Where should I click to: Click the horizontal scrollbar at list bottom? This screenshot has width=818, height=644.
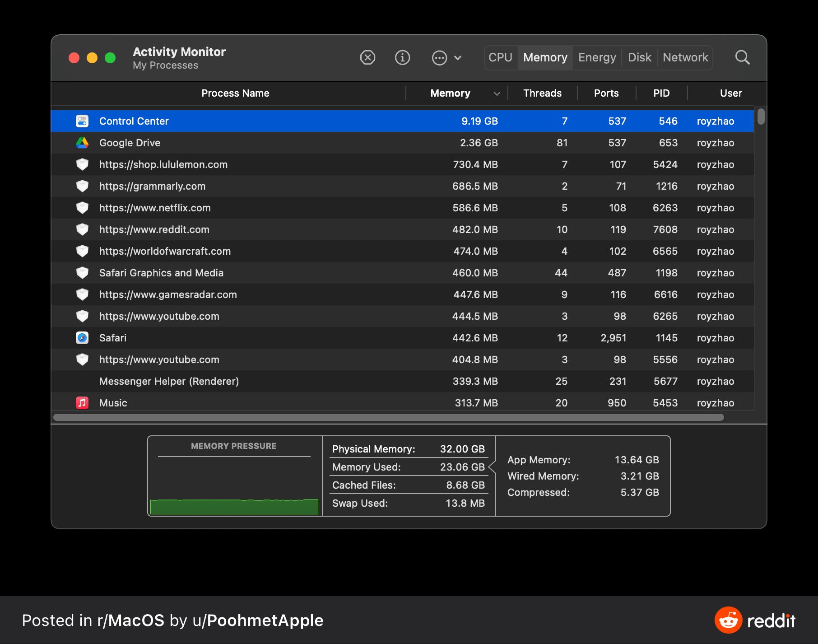[389, 417]
